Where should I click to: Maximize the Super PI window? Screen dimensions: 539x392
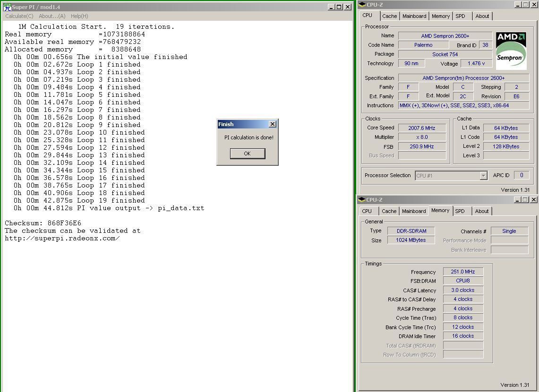[x=339, y=7]
